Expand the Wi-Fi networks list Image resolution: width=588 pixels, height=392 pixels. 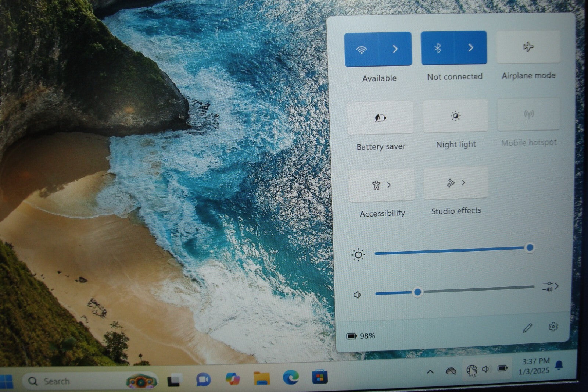(395, 49)
